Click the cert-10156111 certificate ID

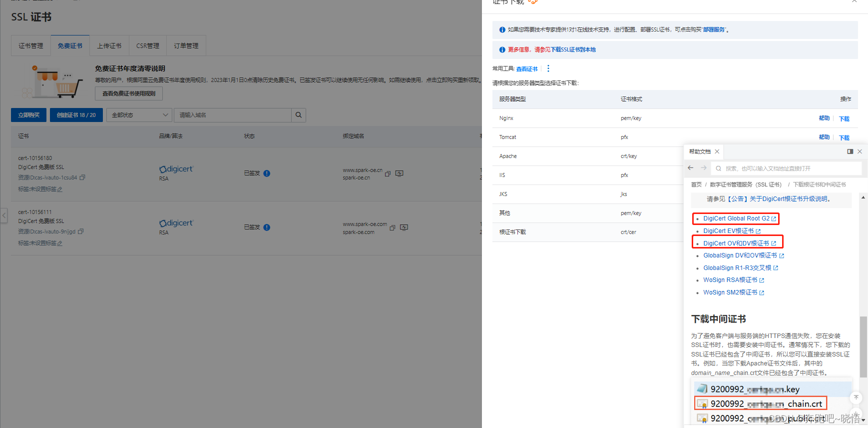point(35,212)
